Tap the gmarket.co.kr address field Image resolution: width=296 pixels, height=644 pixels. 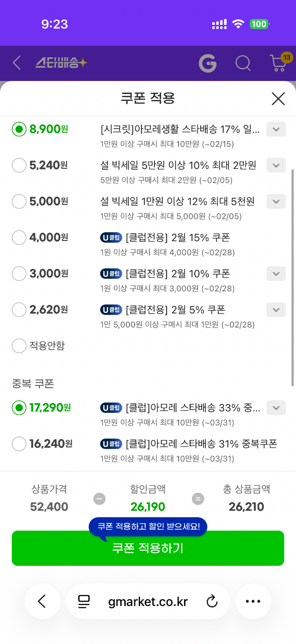(x=148, y=601)
